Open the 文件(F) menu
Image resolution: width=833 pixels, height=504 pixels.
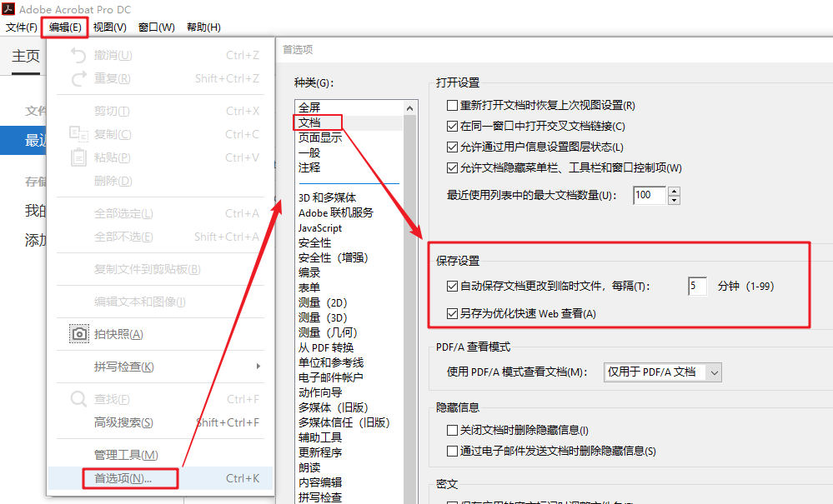tap(21, 27)
